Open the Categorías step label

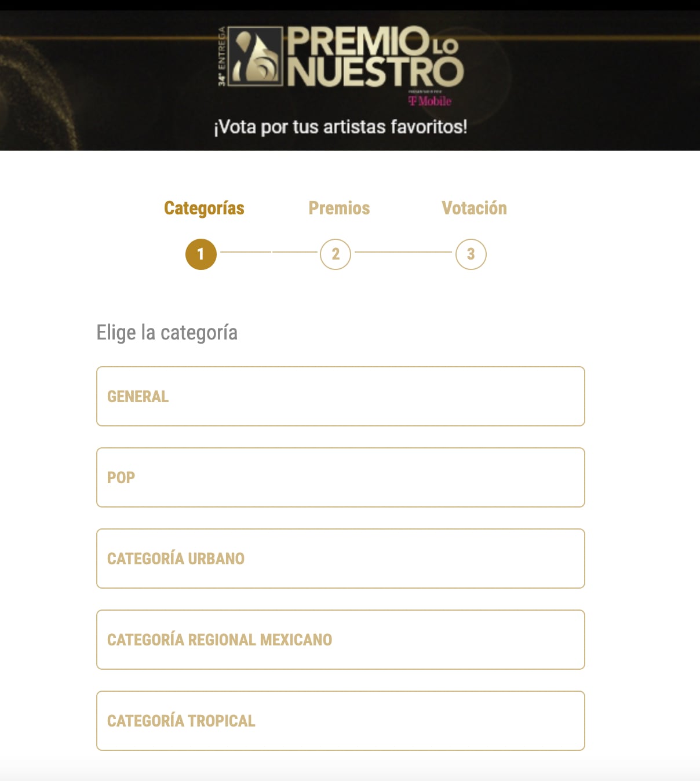[204, 208]
